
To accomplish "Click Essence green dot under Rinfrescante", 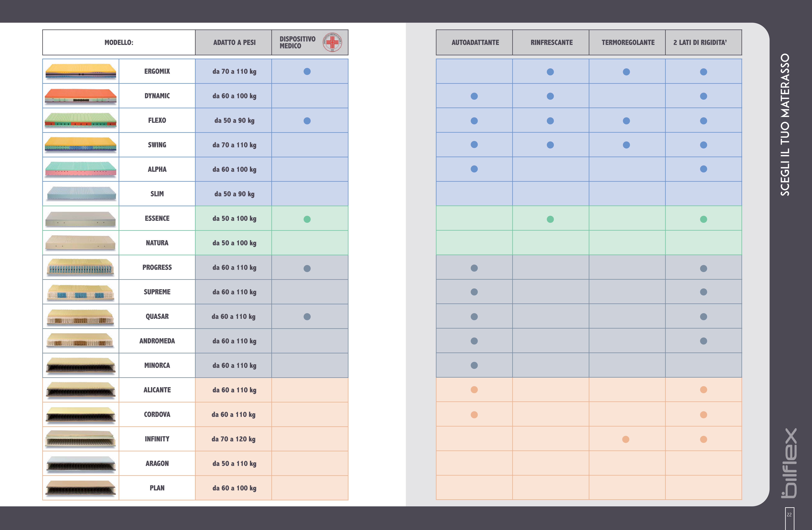I will point(550,219).
